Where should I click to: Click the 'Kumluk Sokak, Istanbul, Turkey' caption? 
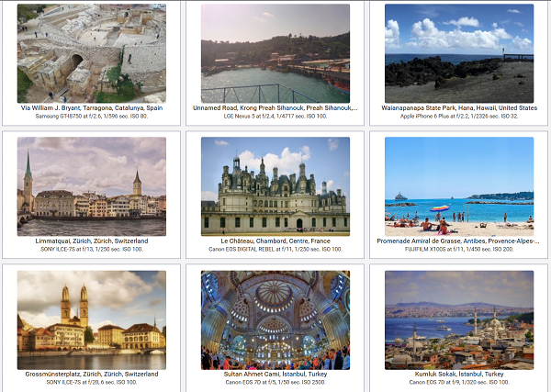[459, 374]
